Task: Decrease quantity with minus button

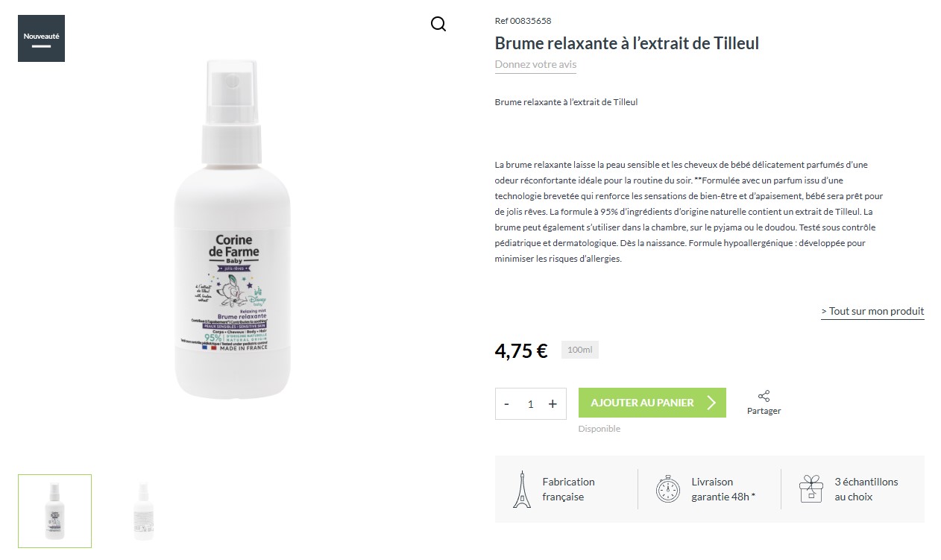Action: click(507, 403)
